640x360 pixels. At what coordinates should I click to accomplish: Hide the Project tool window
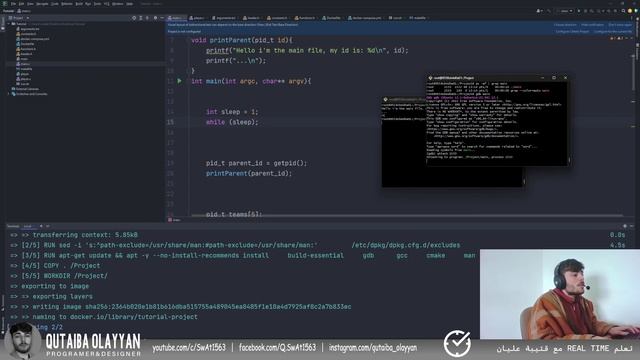162,18
